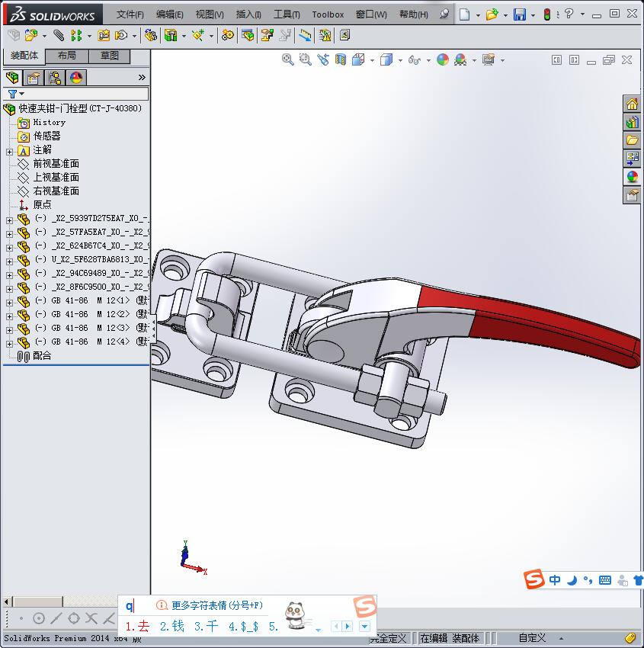
Task: Toggle Sogou Chinese/English input mode
Action: [555, 580]
